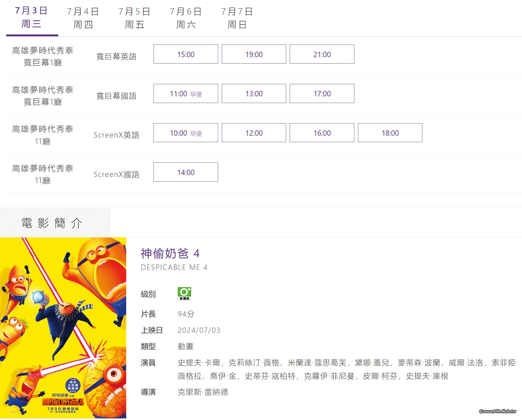Click the 導演 field label
This screenshot has width=522, height=420.
(148, 392)
